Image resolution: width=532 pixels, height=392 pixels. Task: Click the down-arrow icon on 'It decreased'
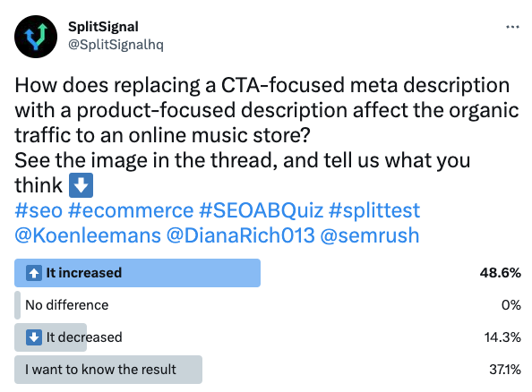coord(34,337)
